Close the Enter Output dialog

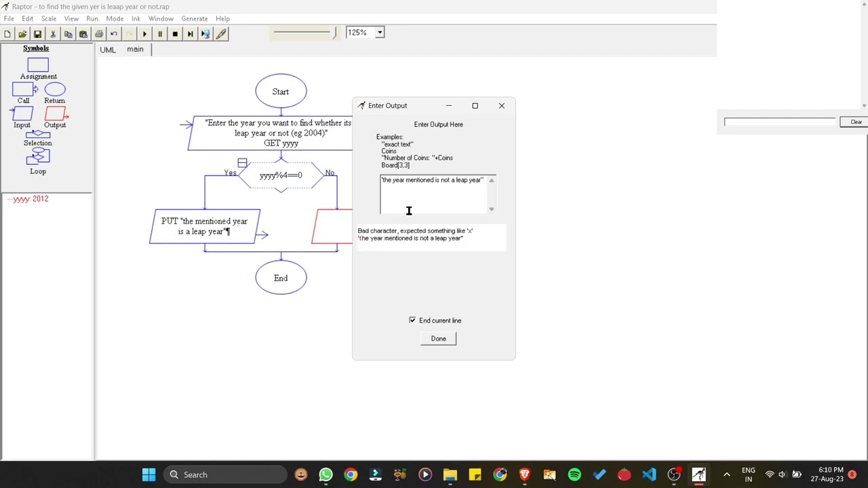click(502, 106)
